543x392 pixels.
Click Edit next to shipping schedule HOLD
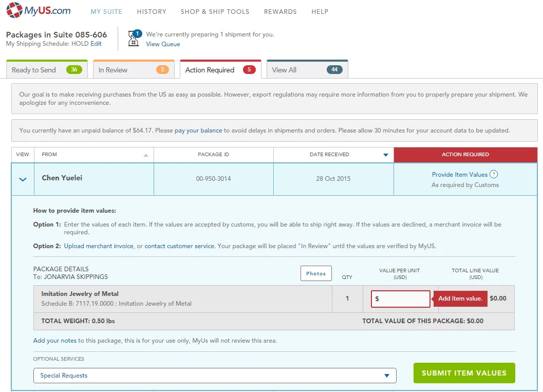pos(96,44)
